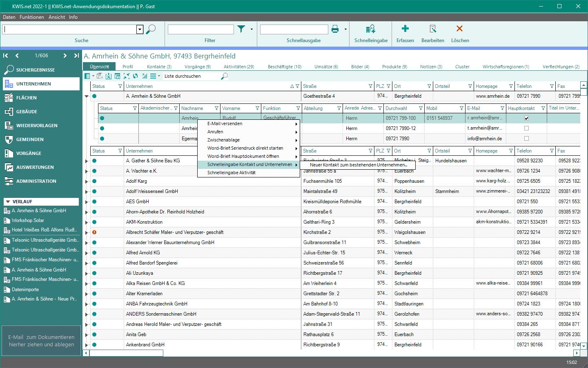This screenshot has width=588, height=368.
Task: Open the Daten menu
Action: pos(9,17)
